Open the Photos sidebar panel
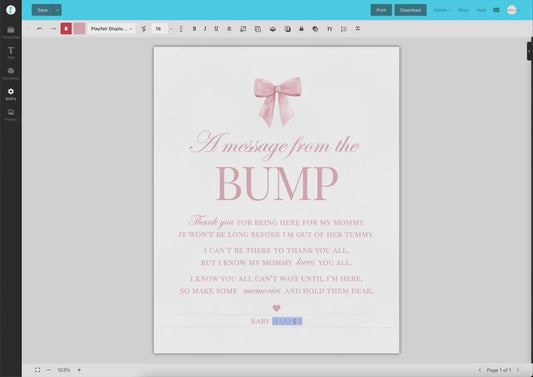533x377 pixels. (11, 115)
